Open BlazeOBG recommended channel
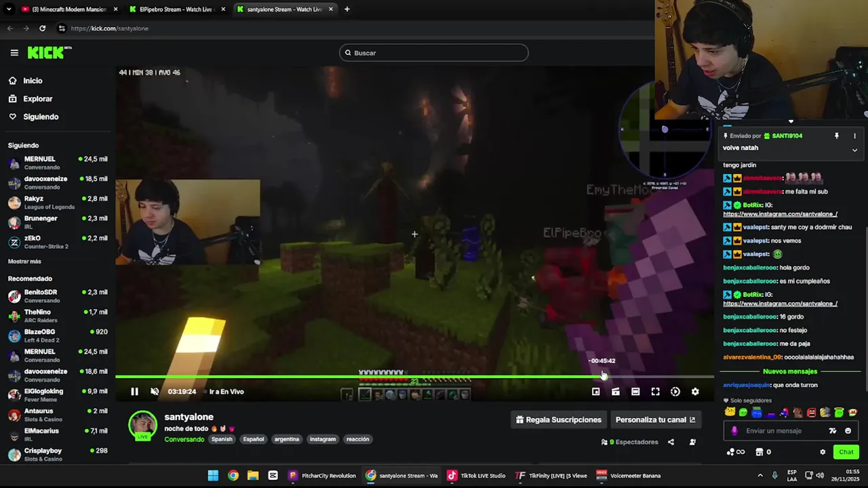 pyautogui.click(x=58, y=335)
